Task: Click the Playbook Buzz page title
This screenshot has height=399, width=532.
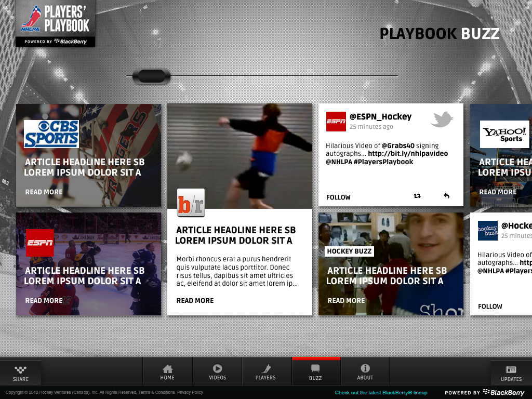Action: 440,34
